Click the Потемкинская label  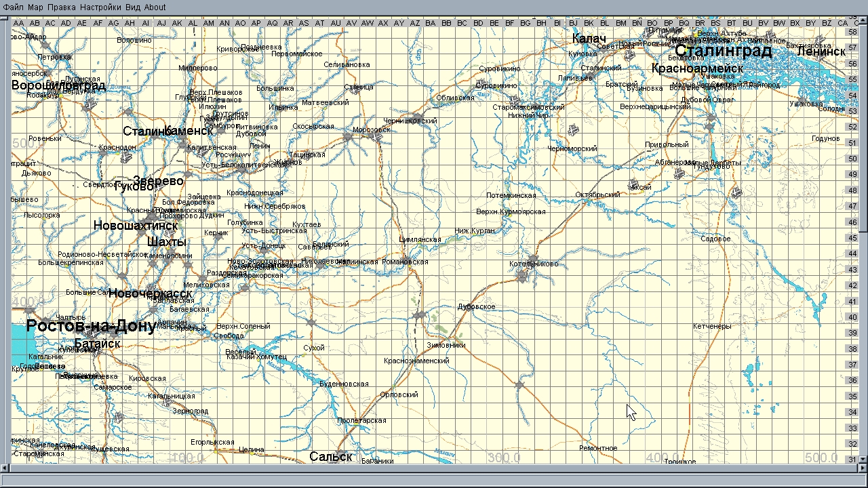click(x=511, y=196)
